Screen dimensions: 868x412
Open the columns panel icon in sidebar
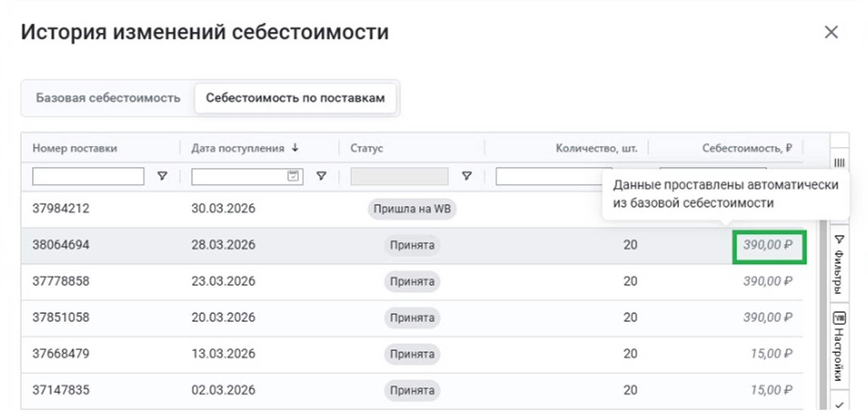(839, 163)
